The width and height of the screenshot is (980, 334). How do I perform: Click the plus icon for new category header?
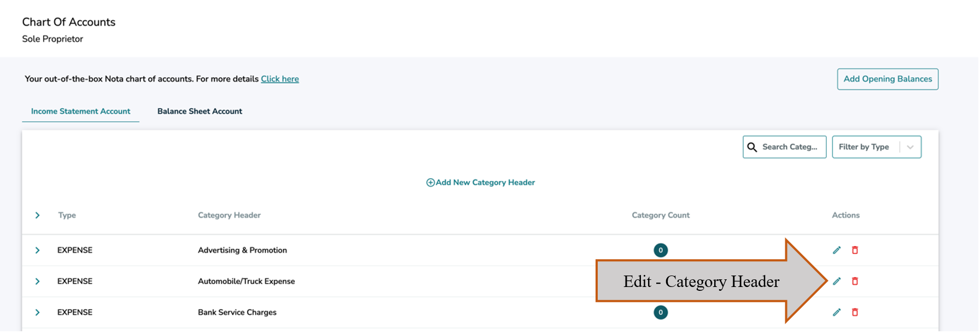tap(430, 183)
